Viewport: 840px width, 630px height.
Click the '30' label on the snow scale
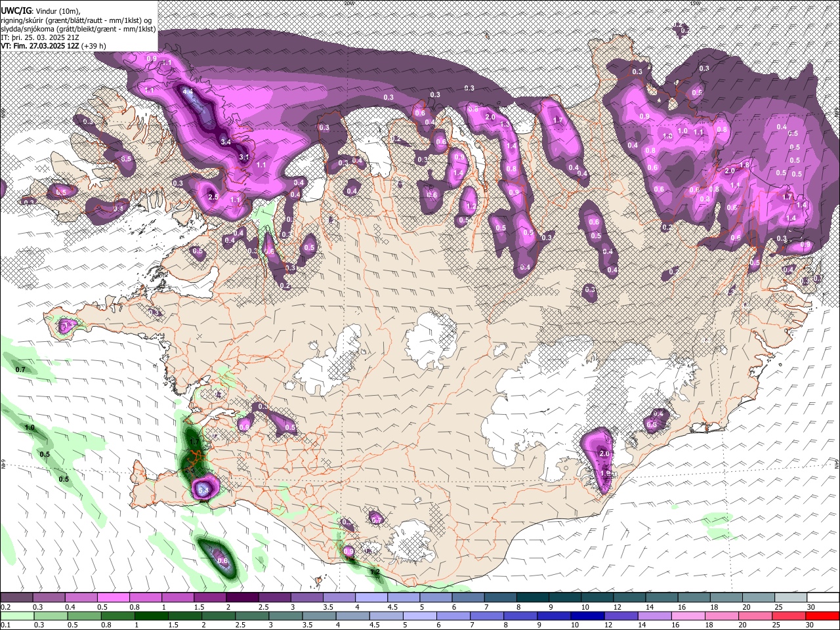tap(811, 607)
